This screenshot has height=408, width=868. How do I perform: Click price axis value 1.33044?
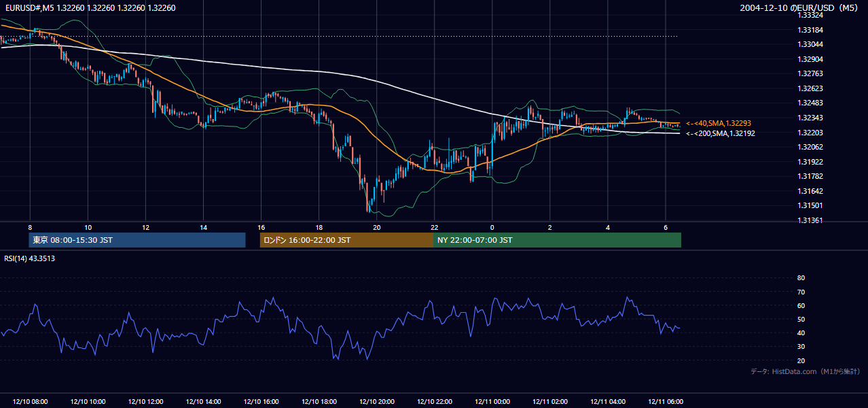click(812, 44)
